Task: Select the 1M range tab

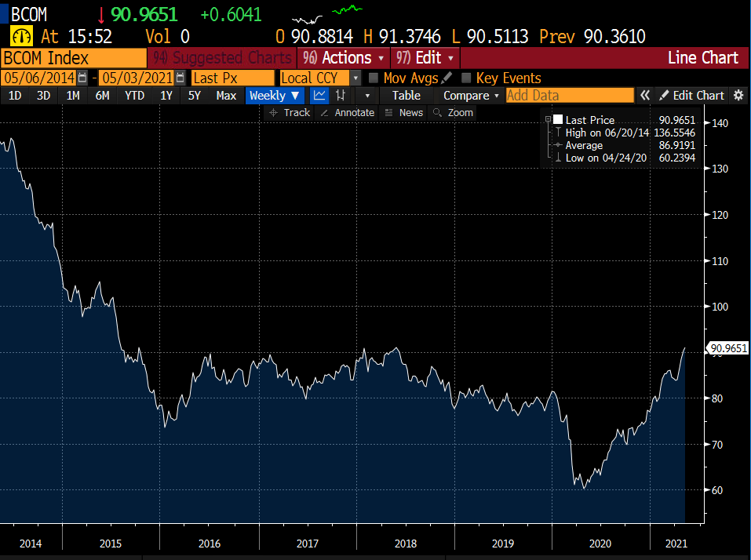Action: pos(73,95)
